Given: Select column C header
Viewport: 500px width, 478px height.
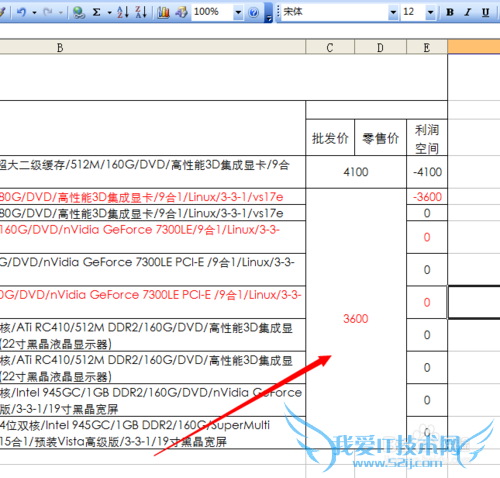Looking at the screenshot, I should pos(330,47).
